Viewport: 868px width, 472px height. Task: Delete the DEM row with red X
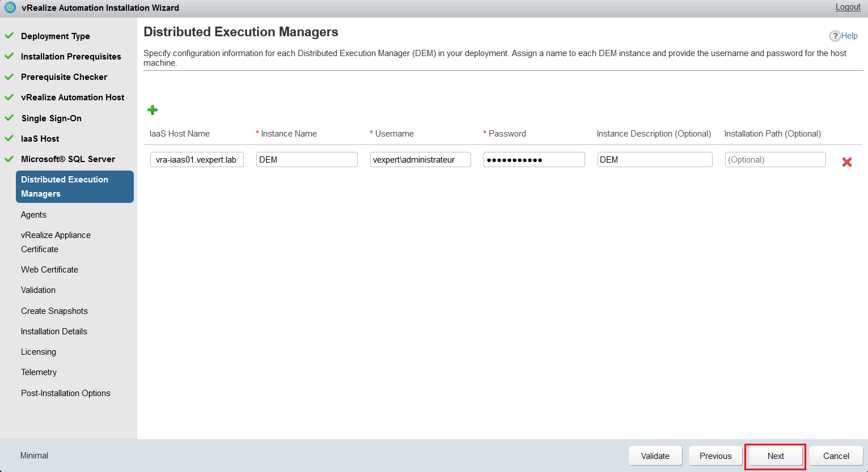pyautogui.click(x=847, y=162)
